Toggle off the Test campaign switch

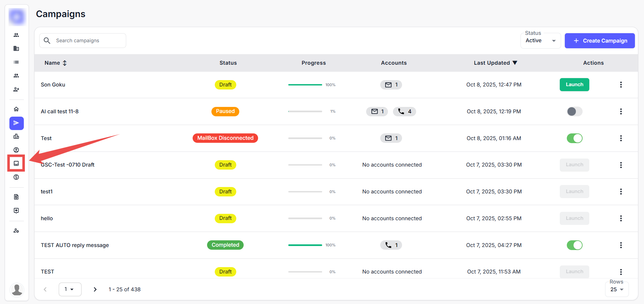pos(575,138)
